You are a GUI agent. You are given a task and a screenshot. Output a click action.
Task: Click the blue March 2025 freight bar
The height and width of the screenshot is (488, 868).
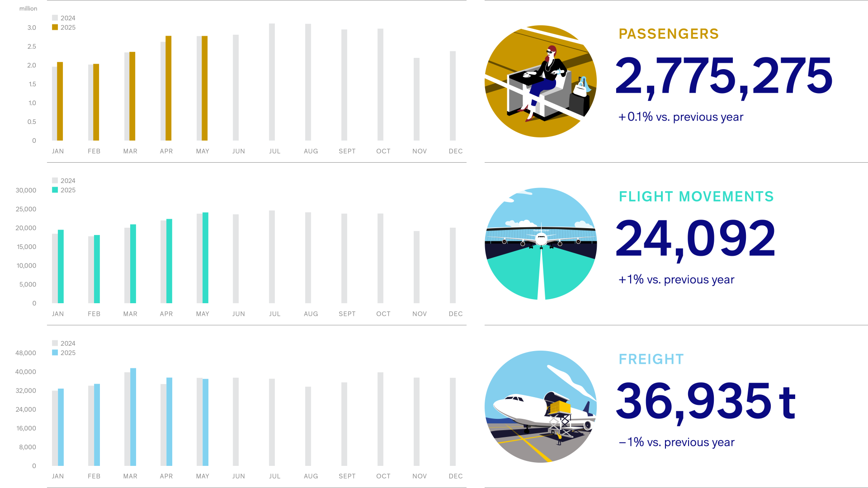(x=133, y=417)
